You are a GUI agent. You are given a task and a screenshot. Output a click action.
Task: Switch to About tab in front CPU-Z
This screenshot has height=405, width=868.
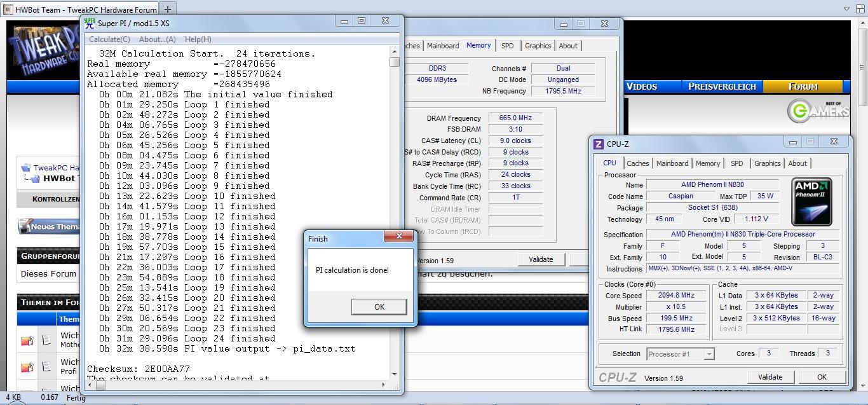pyautogui.click(x=797, y=163)
